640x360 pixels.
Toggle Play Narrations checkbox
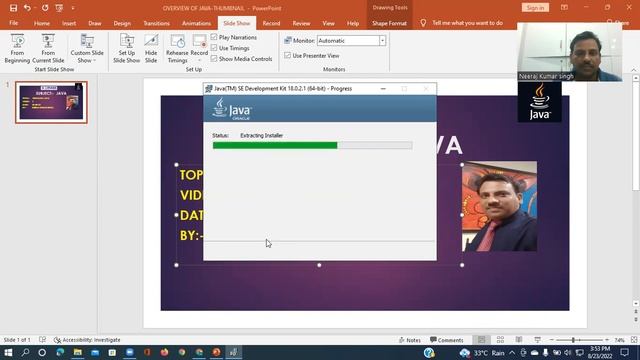214,37
